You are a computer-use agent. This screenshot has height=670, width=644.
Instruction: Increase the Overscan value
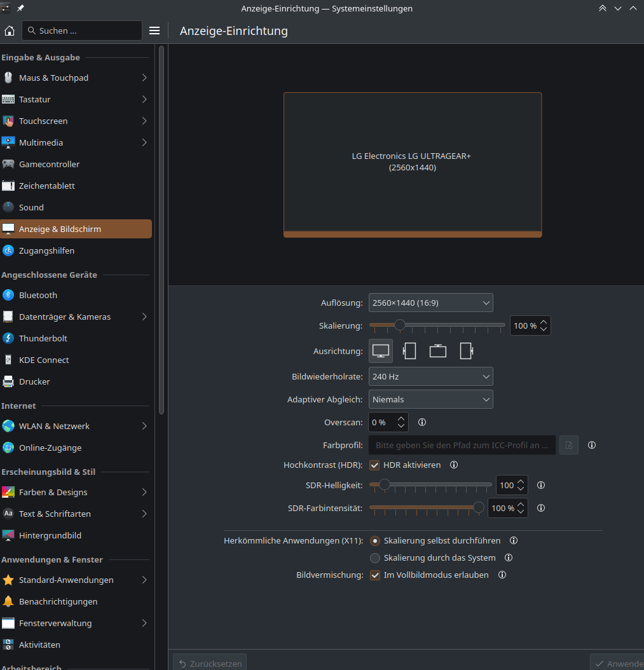click(401, 419)
